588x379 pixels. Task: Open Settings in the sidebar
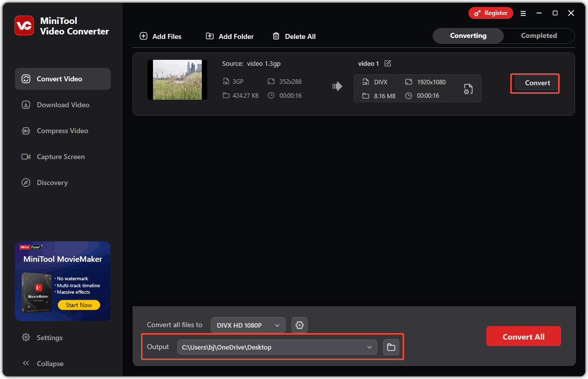point(49,338)
